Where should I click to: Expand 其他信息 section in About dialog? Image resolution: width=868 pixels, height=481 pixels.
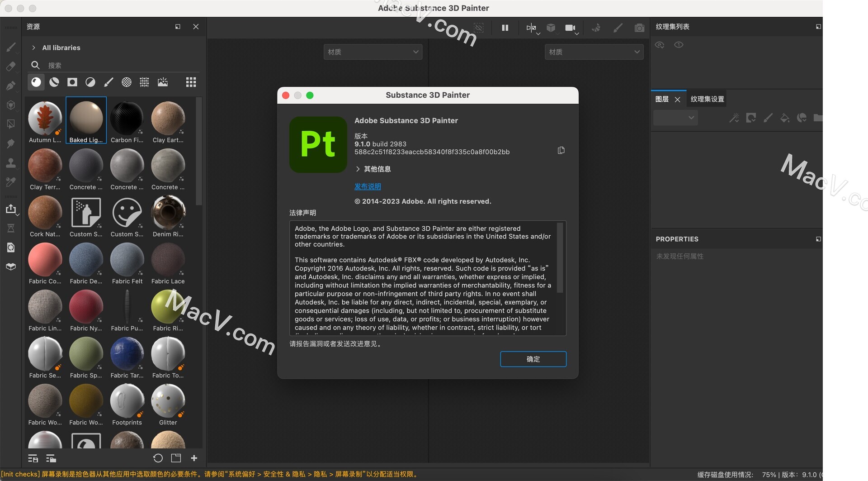tap(373, 169)
